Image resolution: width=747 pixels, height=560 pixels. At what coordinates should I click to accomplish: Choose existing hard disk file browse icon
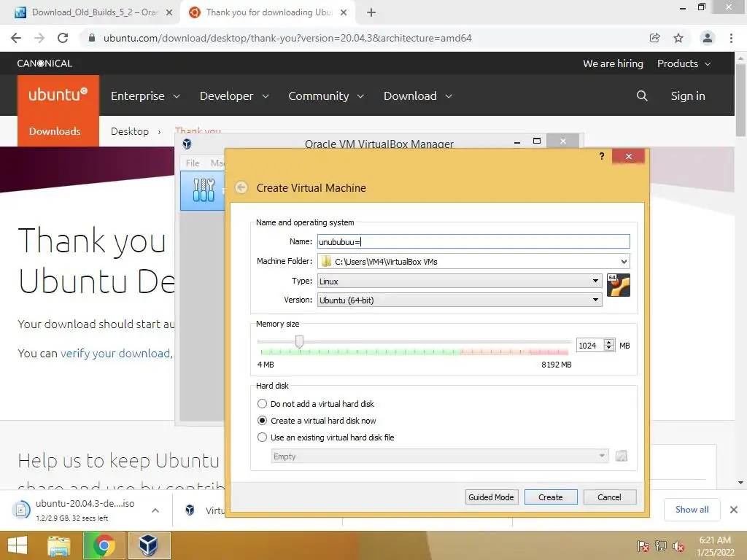622,456
